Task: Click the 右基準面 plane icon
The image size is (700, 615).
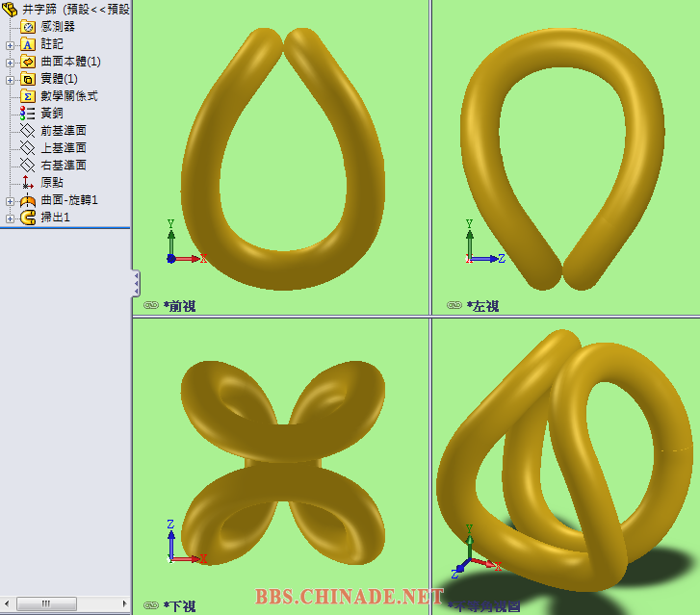Action: pos(28,166)
